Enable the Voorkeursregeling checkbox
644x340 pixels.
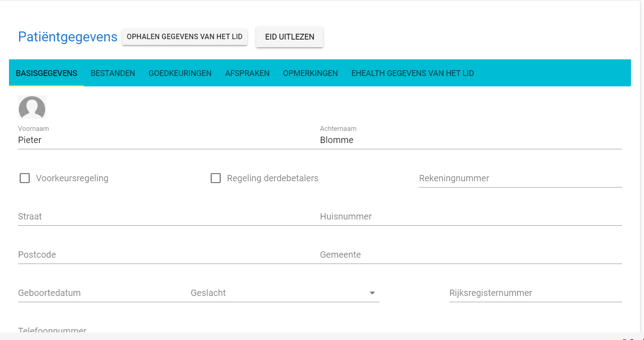[25, 178]
